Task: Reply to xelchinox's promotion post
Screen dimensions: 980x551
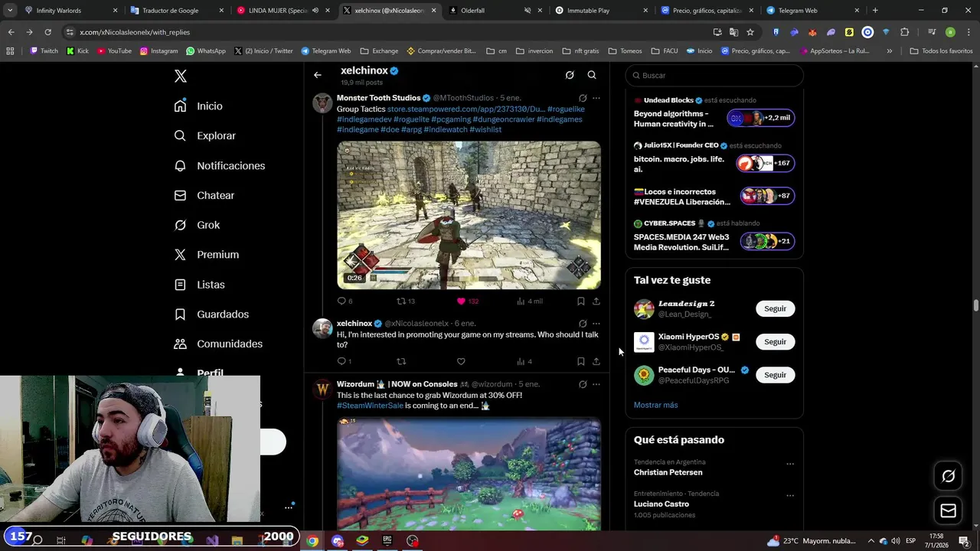Action: (x=344, y=362)
